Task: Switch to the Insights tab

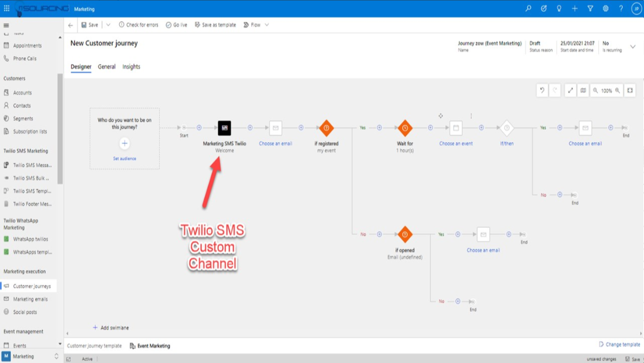Action: click(x=132, y=66)
